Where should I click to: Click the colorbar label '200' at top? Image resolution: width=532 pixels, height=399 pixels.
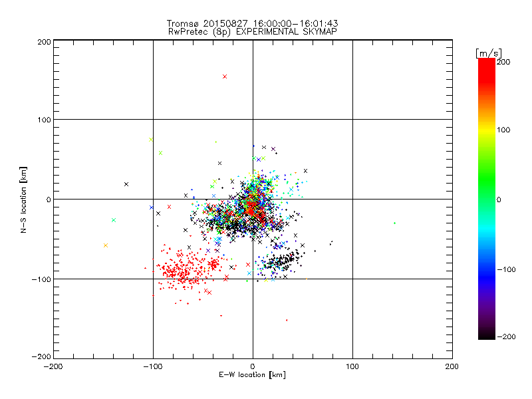pyautogui.click(x=503, y=62)
